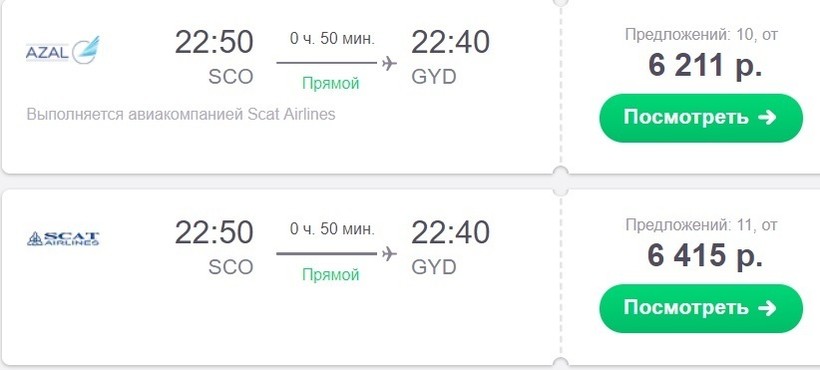Select AZAL departure time 22:50
This screenshot has height=370, width=820.
(214, 42)
